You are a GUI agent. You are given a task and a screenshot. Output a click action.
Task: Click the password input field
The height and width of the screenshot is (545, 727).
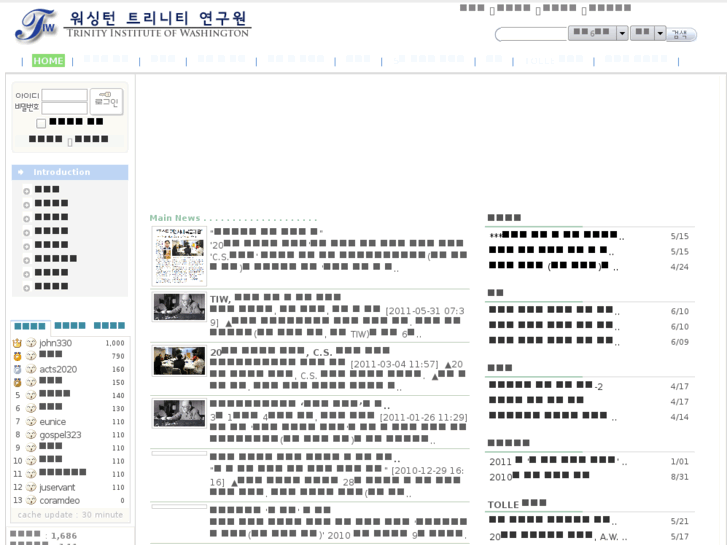[64, 108]
